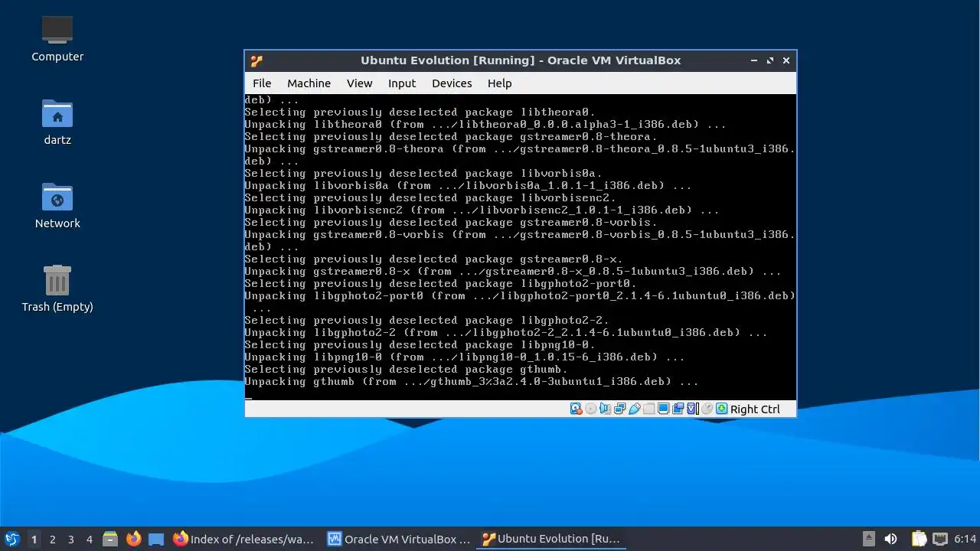This screenshot has width=980, height=551.
Task: Switch to workspace 2
Action: [x=52, y=539]
